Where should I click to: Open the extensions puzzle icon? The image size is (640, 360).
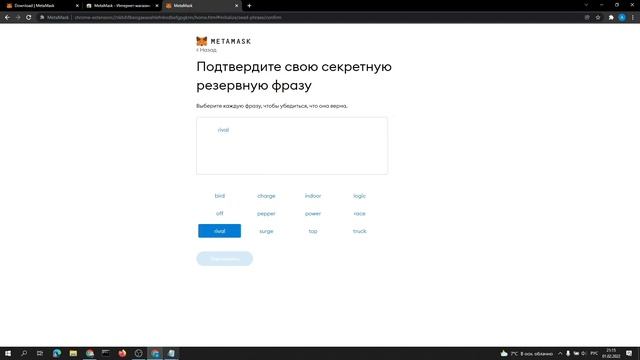611,18
